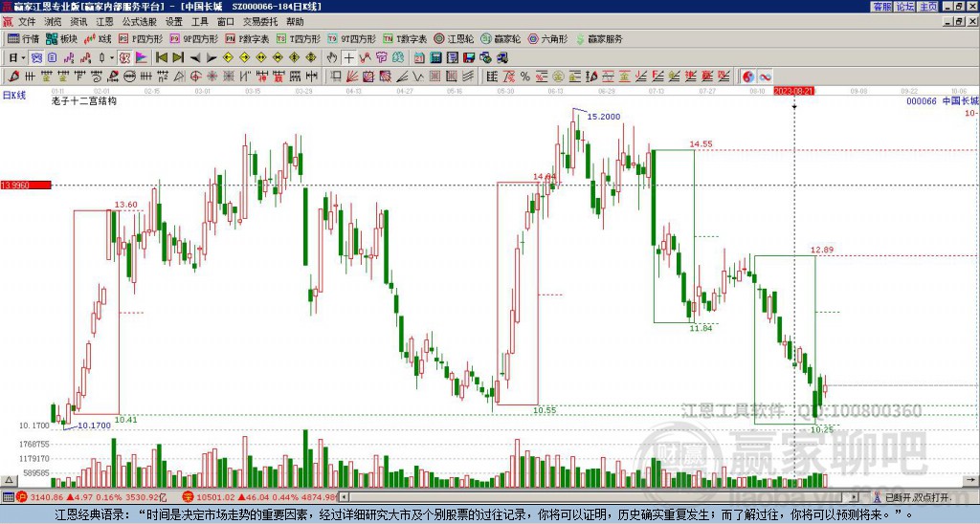Open the 9T四方形 tool
This screenshot has height=524, width=980.
[351, 38]
